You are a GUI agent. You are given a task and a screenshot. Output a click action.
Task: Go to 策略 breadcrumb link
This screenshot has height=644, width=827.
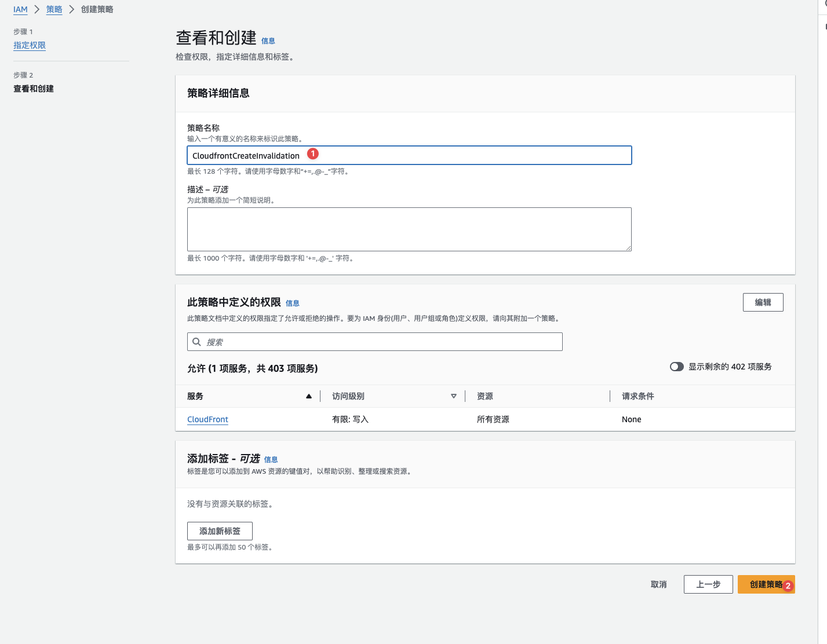(x=54, y=9)
